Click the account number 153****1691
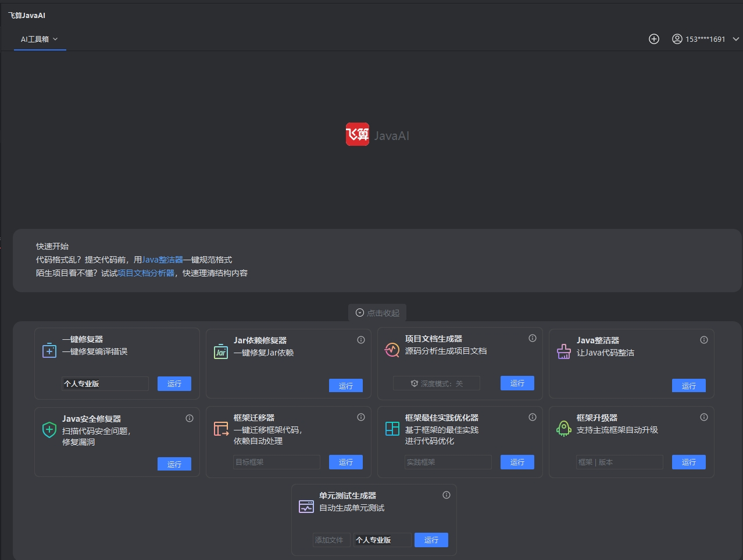Image resolution: width=743 pixels, height=560 pixels. [x=705, y=39]
